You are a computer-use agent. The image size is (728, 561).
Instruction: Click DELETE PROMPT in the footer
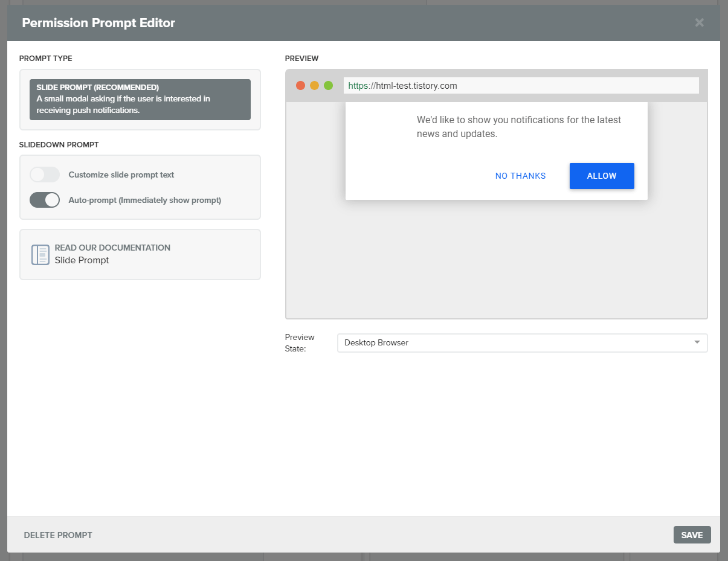click(58, 535)
